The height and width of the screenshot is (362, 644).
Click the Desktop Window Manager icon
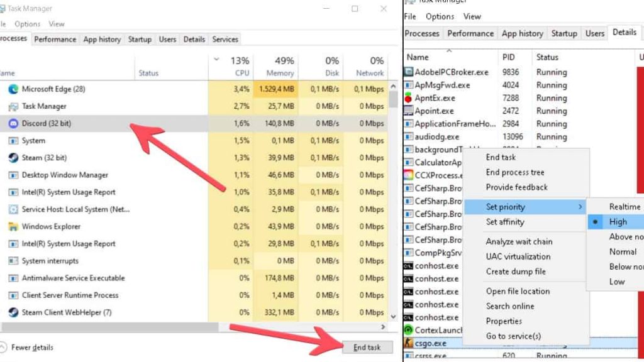(13, 175)
